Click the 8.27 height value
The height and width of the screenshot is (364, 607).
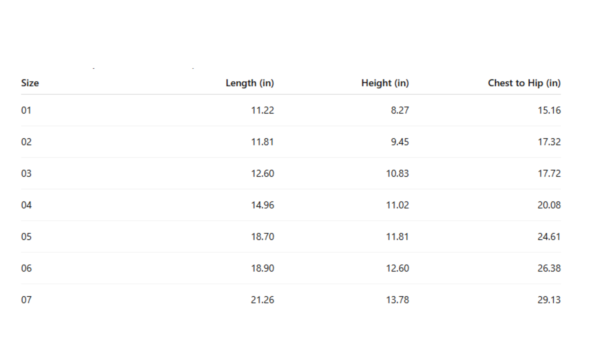pos(400,110)
